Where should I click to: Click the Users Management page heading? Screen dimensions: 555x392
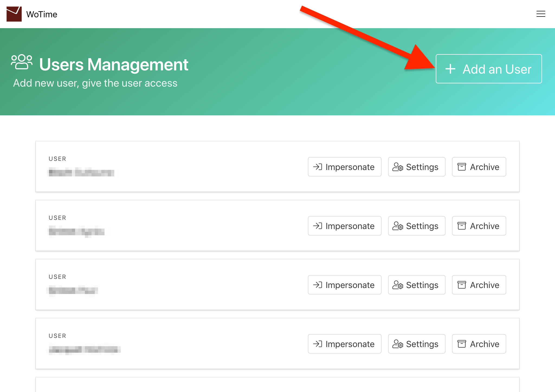pos(114,64)
